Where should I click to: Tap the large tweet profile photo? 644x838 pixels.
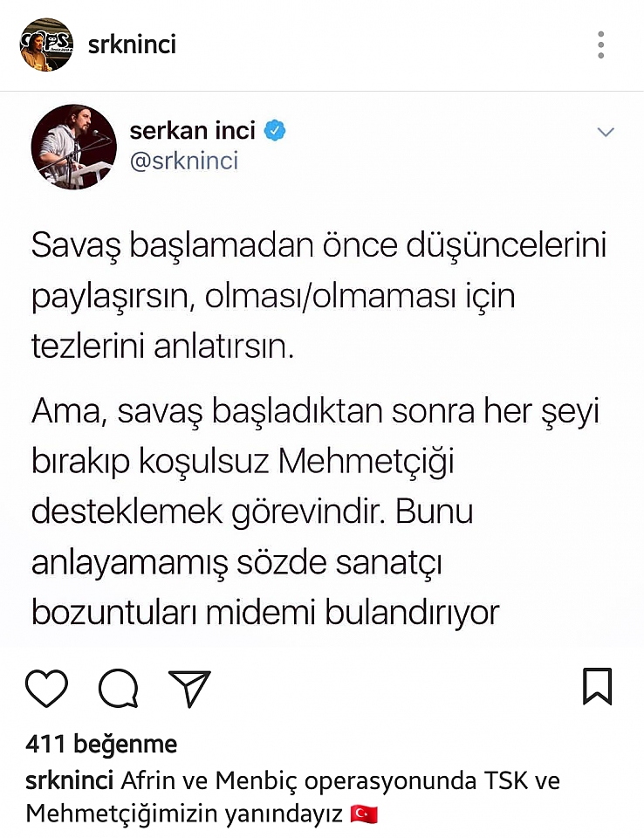point(74,147)
